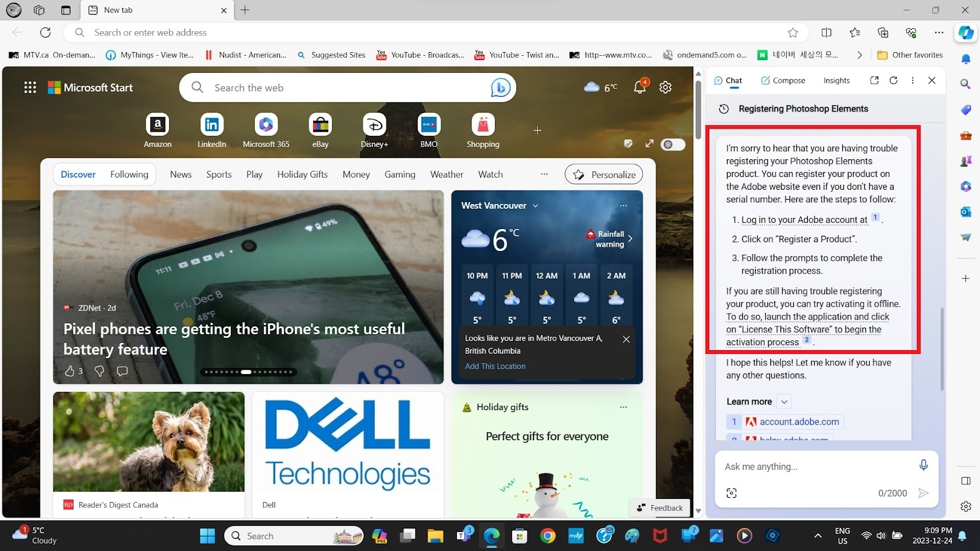Open Holiday gifts card more options
980x551 pixels.
624,407
